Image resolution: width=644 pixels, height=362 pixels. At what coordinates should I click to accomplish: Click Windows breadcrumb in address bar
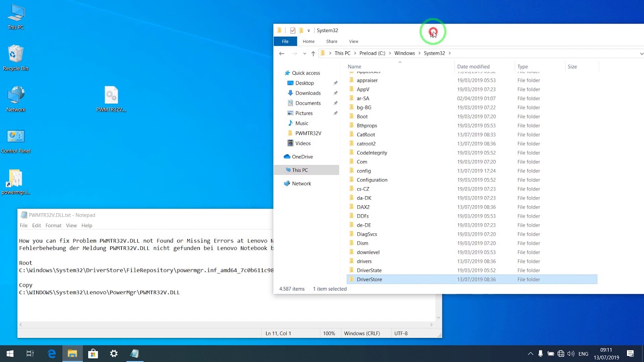[405, 53]
